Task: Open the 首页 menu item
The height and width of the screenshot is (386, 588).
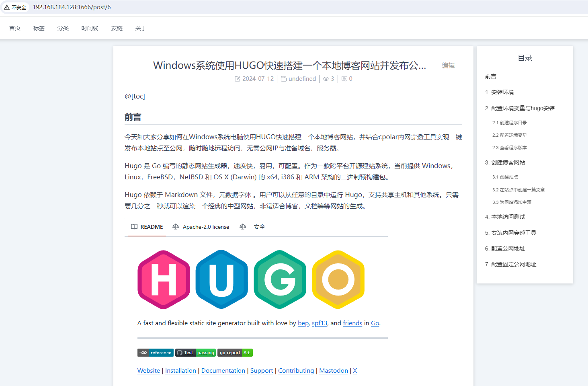Action: pyautogui.click(x=14, y=28)
